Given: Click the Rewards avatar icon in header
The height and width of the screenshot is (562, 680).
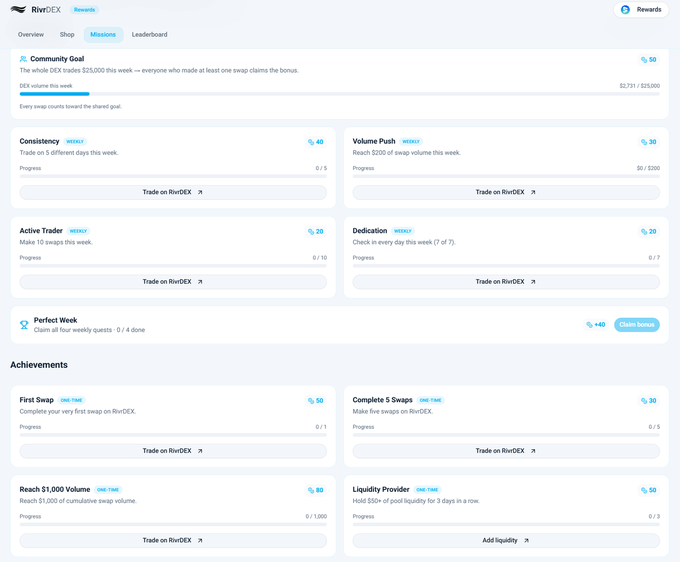Looking at the screenshot, I should pyautogui.click(x=625, y=10).
